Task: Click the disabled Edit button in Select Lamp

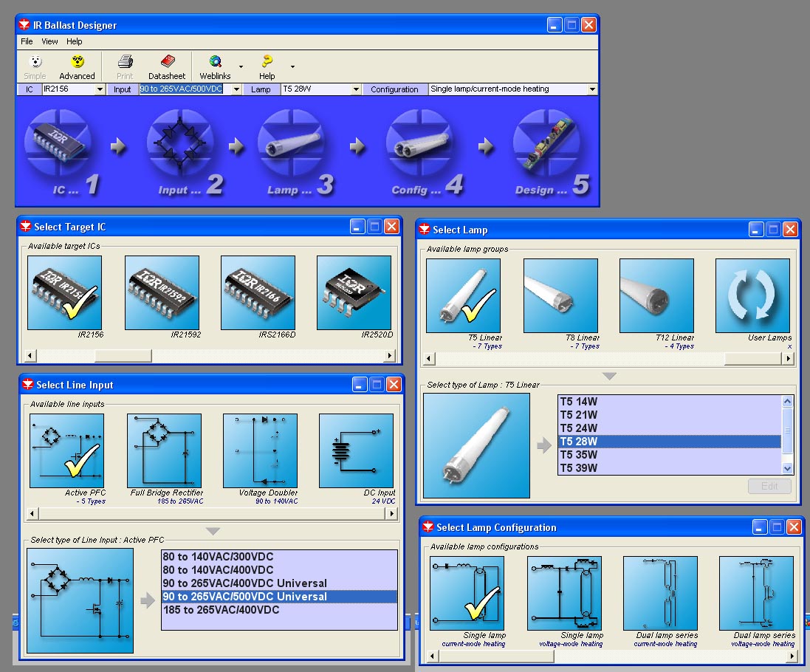Action: pyautogui.click(x=769, y=486)
